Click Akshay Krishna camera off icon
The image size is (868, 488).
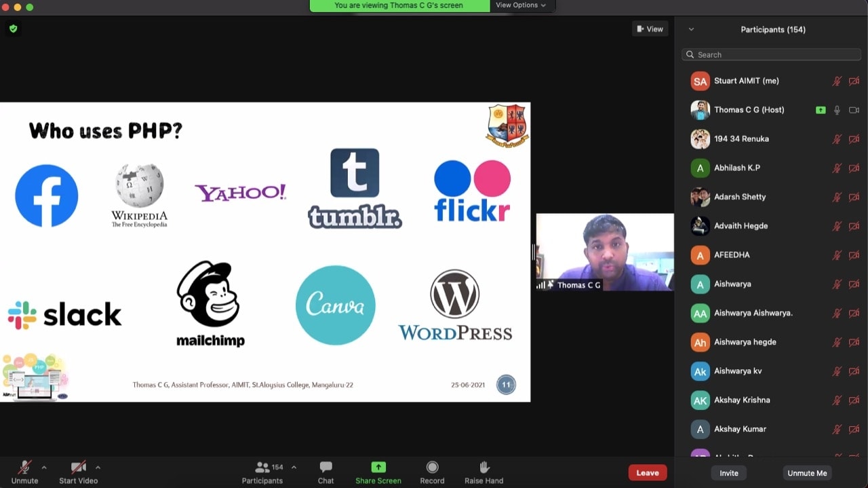[x=854, y=400]
